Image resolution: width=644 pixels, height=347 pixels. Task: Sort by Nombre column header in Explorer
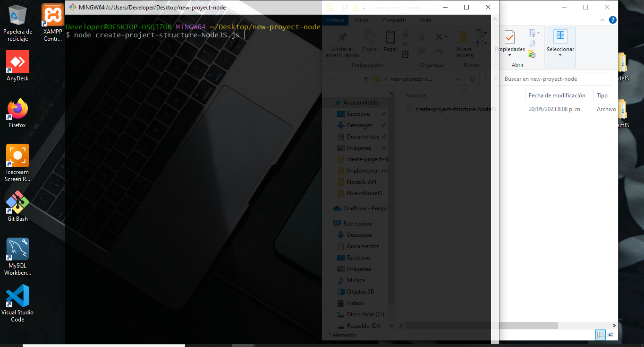[x=416, y=95]
